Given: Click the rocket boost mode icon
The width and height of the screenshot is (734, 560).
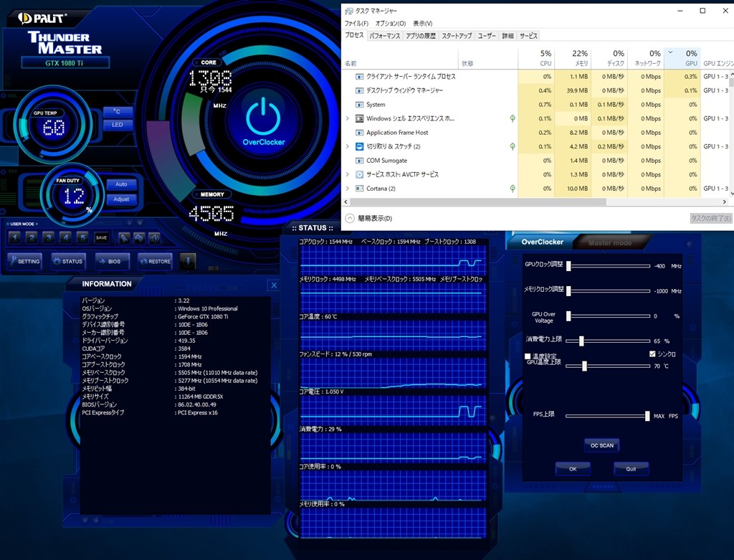Looking at the screenshot, I should coord(124,238).
